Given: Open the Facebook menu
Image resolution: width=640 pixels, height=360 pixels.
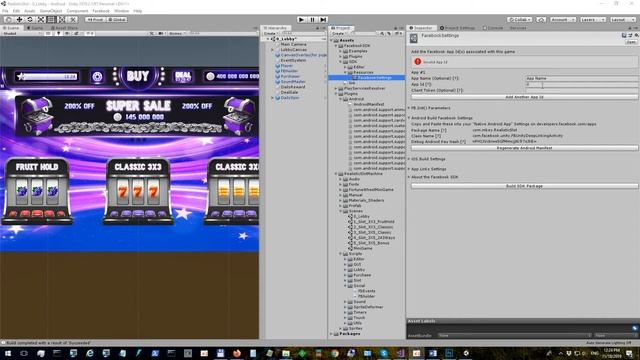Looking at the screenshot, I should point(101,11).
